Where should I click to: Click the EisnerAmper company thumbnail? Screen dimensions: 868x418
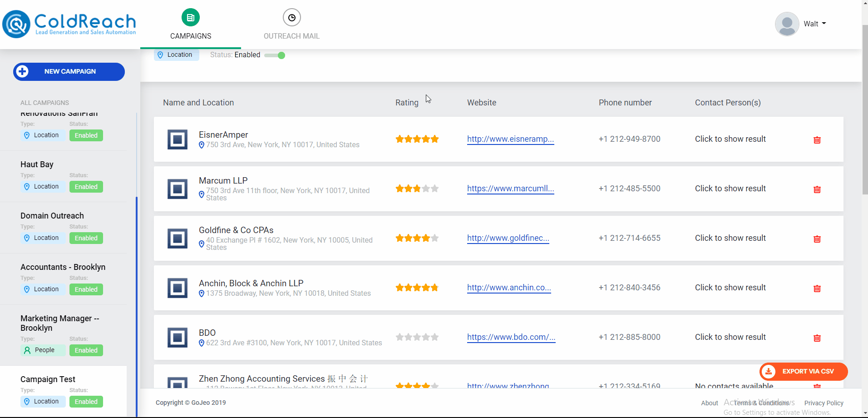tap(178, 139)
